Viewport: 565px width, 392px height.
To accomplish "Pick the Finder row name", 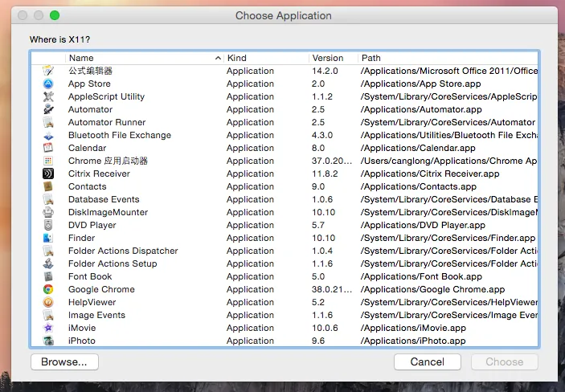I will 82,238.
